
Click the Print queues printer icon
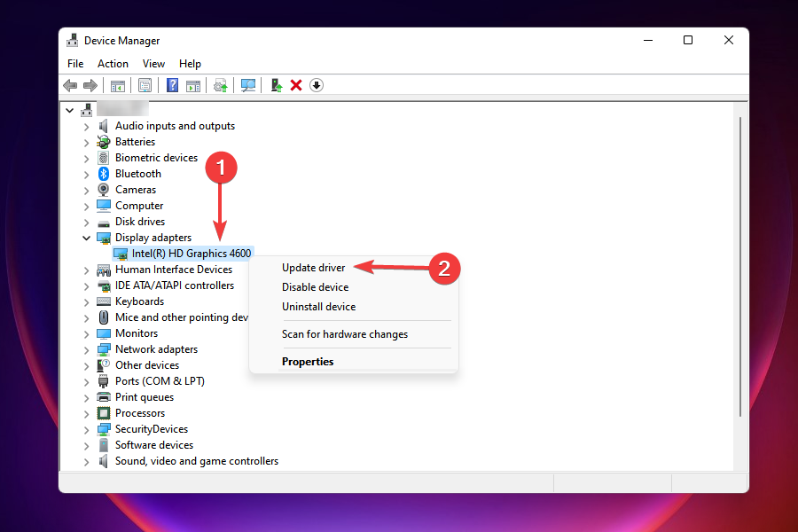point(104,397)
